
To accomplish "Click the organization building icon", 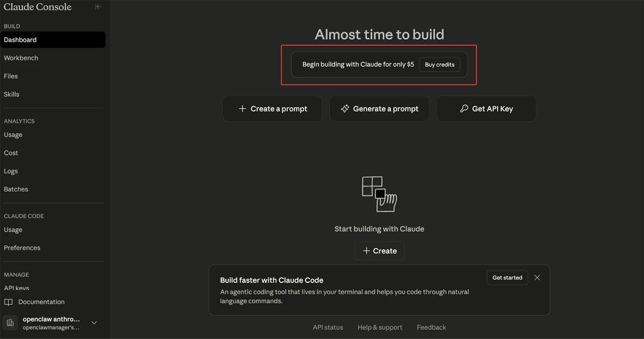I will (10, 323).
